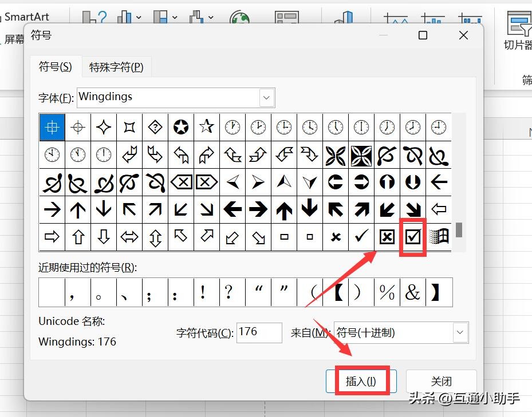532x417 pixels.
Task: Pick recently used 】 bracket symbol
Action: pos(439,292)
